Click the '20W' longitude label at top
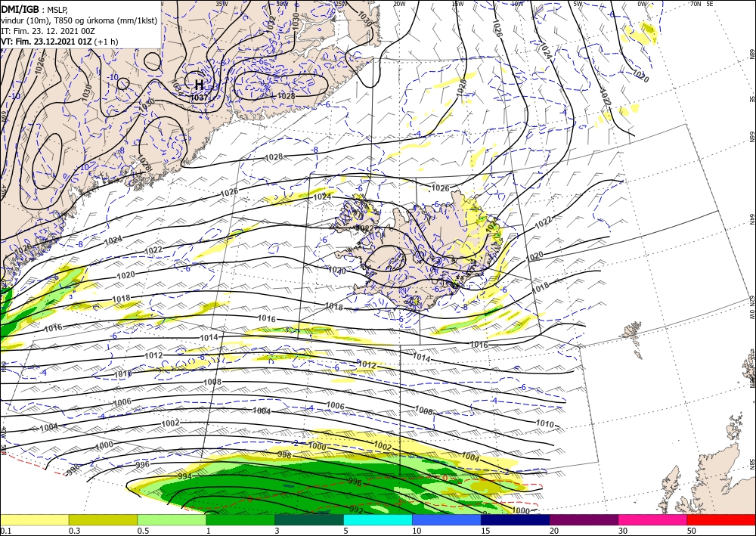This screenshot has height=536, width=756. point(399,4)
